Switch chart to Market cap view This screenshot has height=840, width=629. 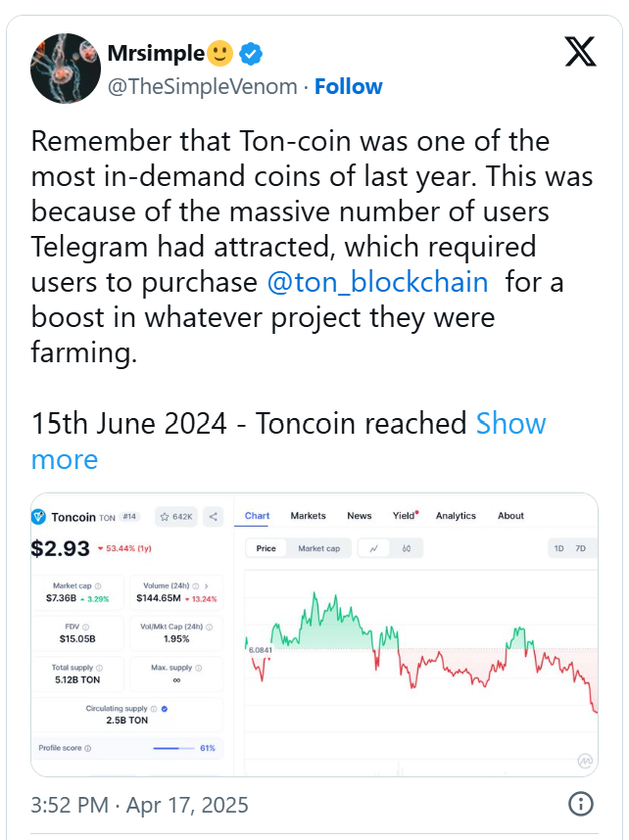pos(318,548)
